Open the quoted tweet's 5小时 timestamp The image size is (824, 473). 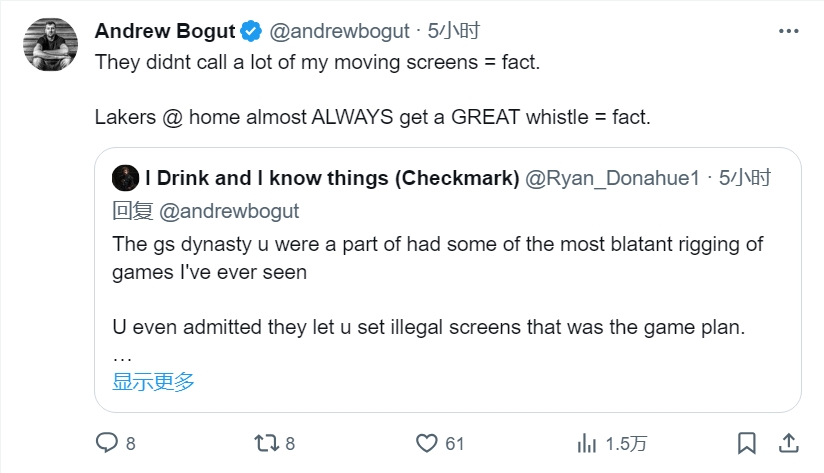(748, 178)
